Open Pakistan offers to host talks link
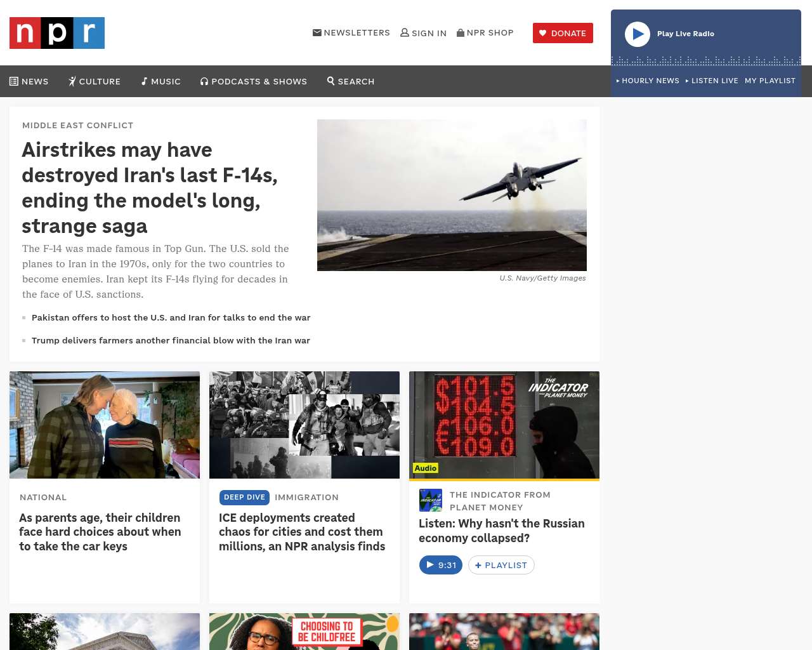 coord(171,317)
